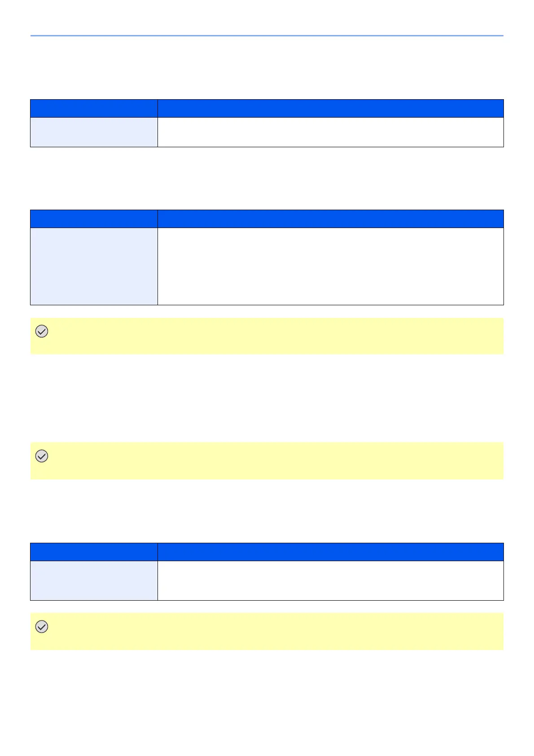Click inside the top yellow note box
Viewport: 534px width, 756px height.
269,336
